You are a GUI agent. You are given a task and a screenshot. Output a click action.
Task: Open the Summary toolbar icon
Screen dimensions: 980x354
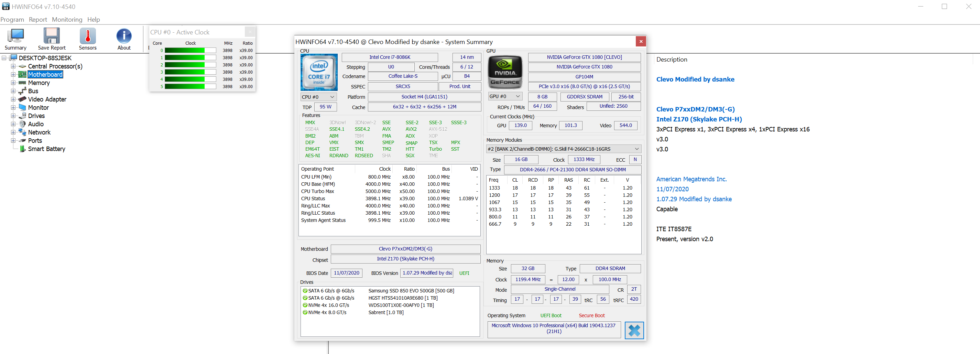[x=15, y=36]
